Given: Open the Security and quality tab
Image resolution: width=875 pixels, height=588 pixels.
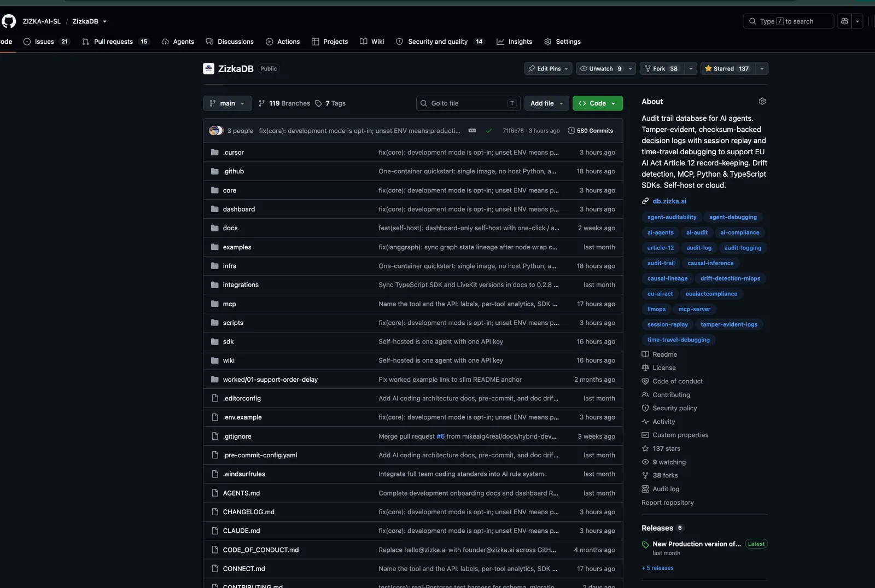Looking at the screenshot, I should 440,42.
